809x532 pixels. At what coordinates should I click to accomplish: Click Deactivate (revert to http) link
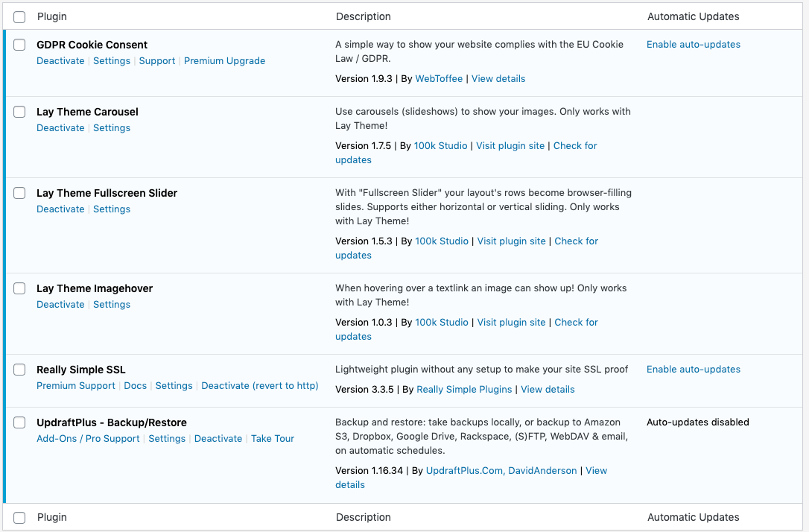click(259, 386)
